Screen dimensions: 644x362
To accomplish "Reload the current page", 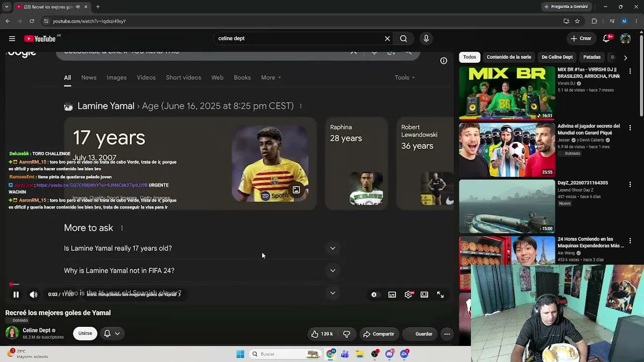I will [x=32, y=21].
